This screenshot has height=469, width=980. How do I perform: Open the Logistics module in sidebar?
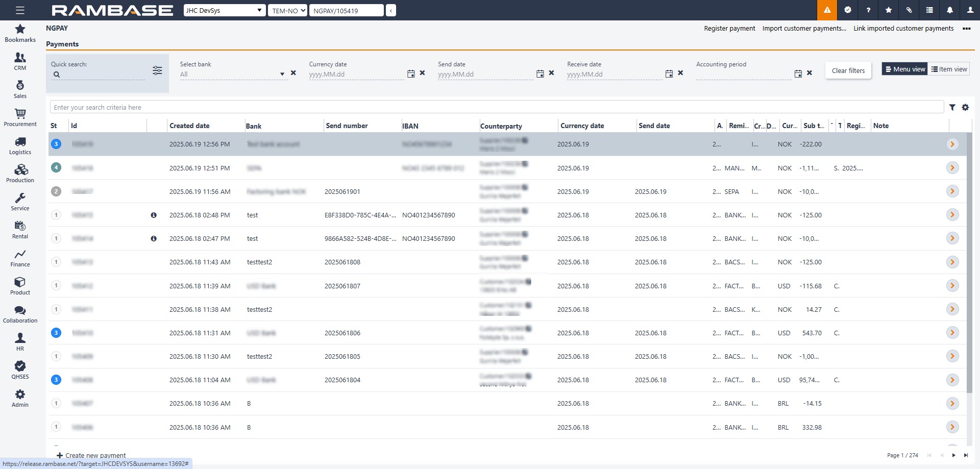tap(20, 145)
